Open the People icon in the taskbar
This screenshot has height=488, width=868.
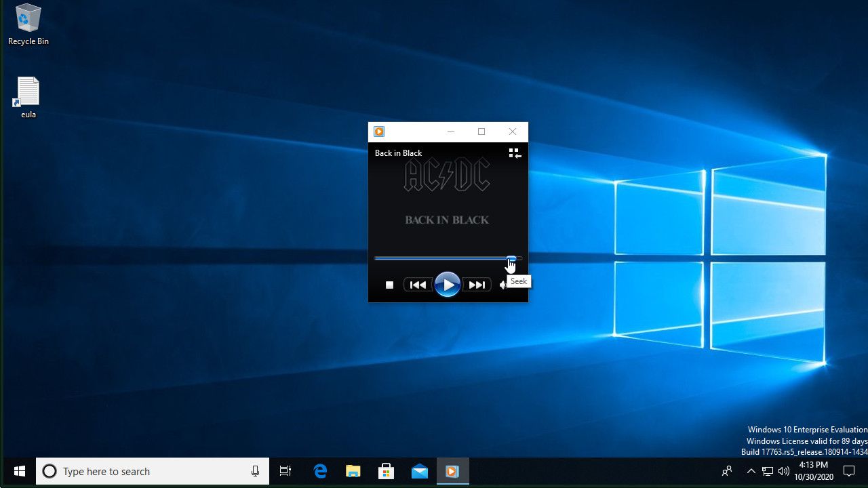pyautogui.click(x=727, y=471)
